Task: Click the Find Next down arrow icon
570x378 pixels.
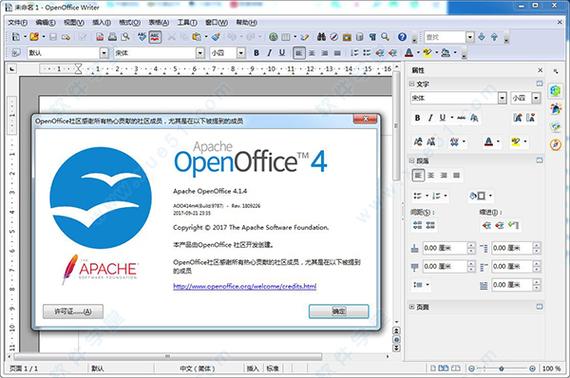Action: [x=482, y=37]
